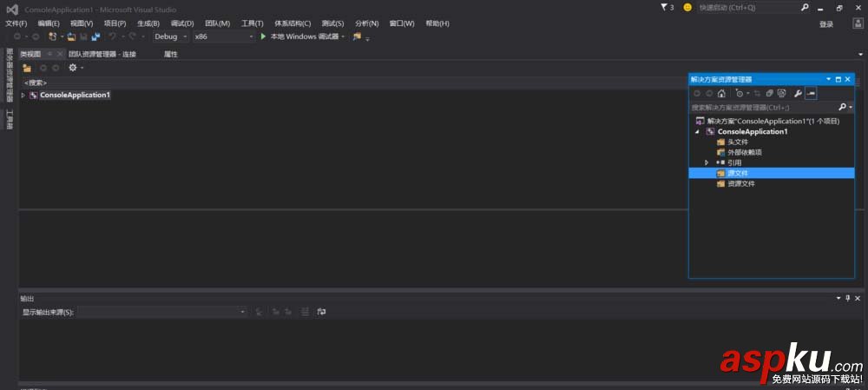
Task: Click the undo toolbar icon
Action: click(112, 36)
